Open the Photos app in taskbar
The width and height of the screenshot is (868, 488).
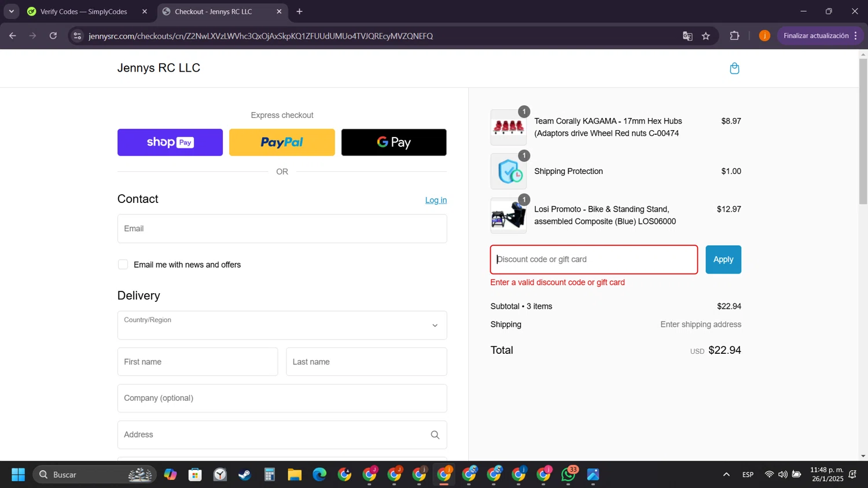pos(593,475)
